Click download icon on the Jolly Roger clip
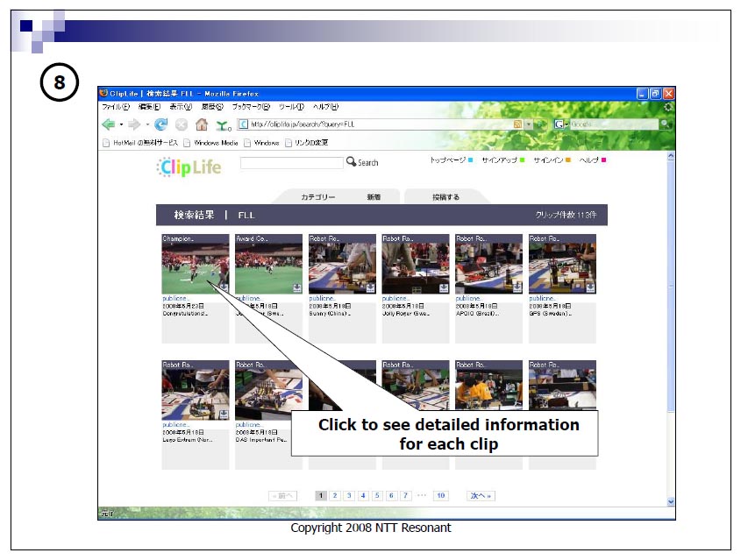The image size is (741, 560). point(444,287)
